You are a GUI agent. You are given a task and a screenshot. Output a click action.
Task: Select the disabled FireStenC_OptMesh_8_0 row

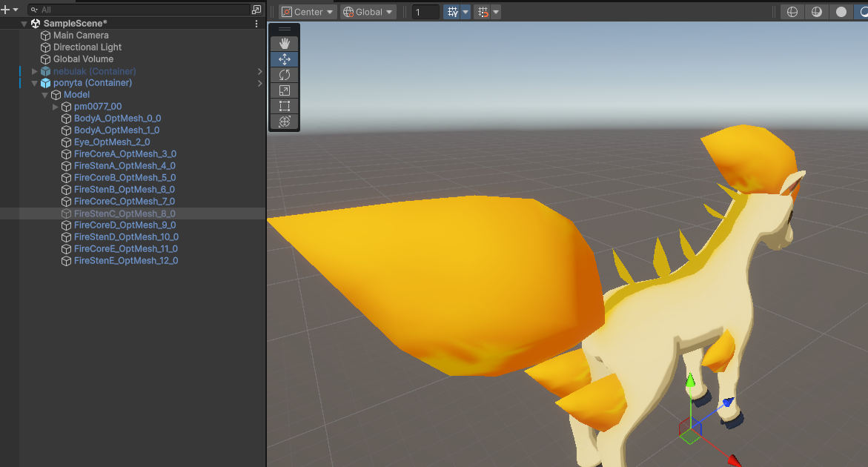(x=133, y=213)
